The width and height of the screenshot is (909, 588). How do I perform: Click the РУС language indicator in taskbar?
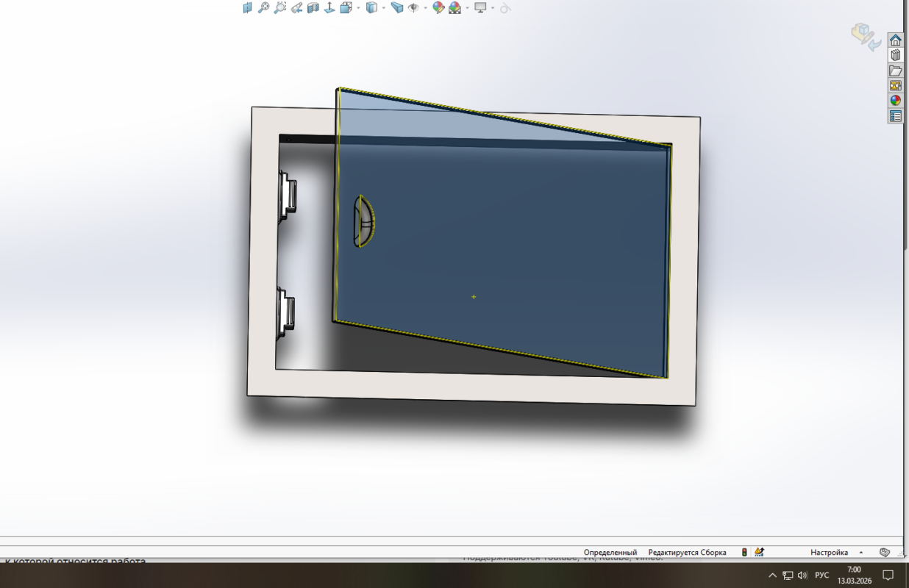click(x=822, y=575)
